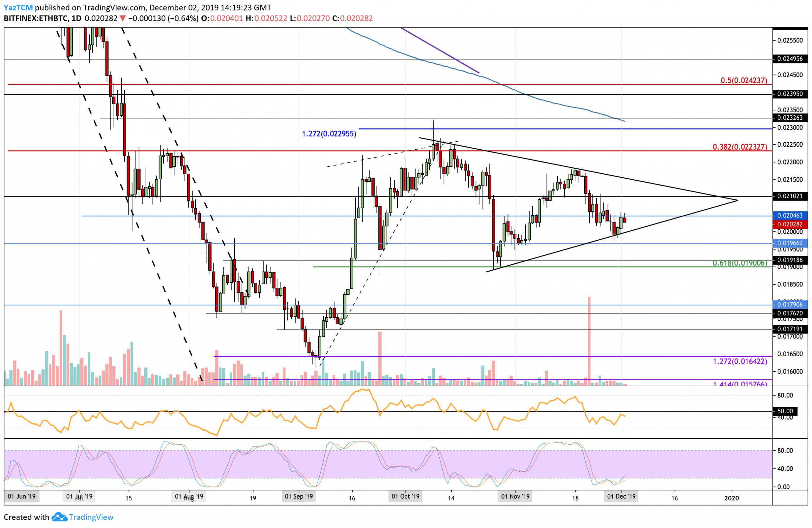Click the blue 0.020463 price label

coord(790,216)
